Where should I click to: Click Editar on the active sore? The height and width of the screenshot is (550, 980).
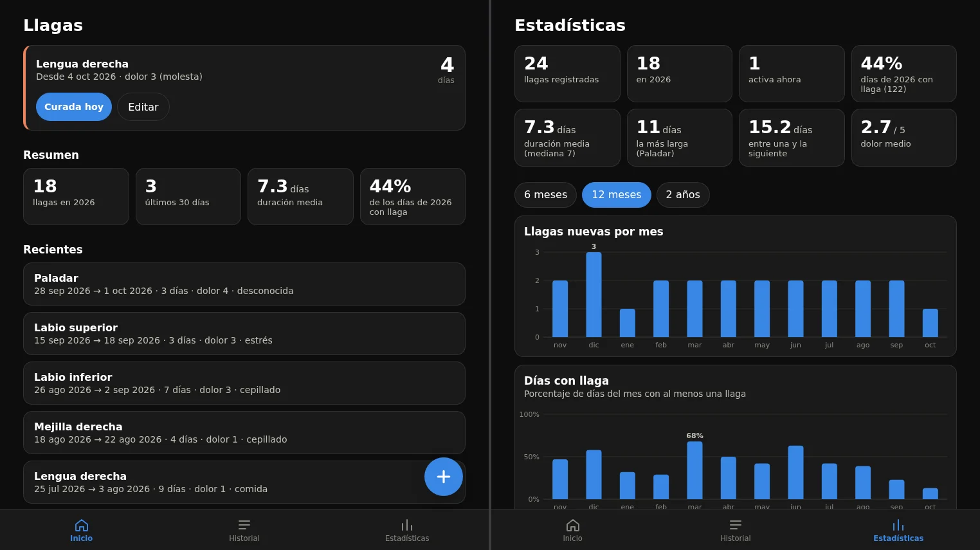(143, 107)
